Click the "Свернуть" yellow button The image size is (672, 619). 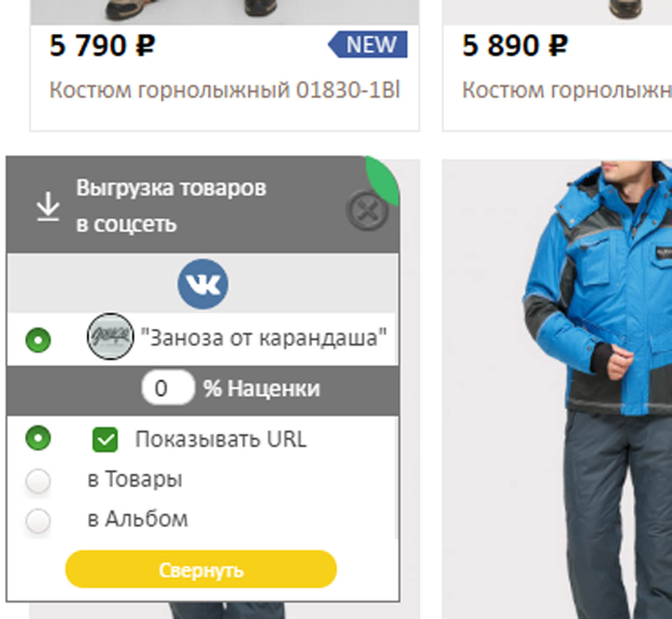201,569
